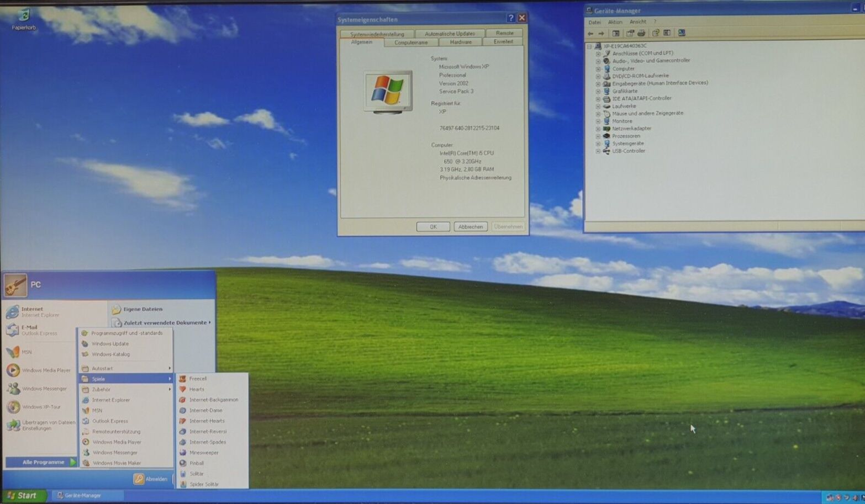Screen dimensions: 865x504
Task: Open the Aktion menu in Geräte-Manager
Action: point(615,22)
